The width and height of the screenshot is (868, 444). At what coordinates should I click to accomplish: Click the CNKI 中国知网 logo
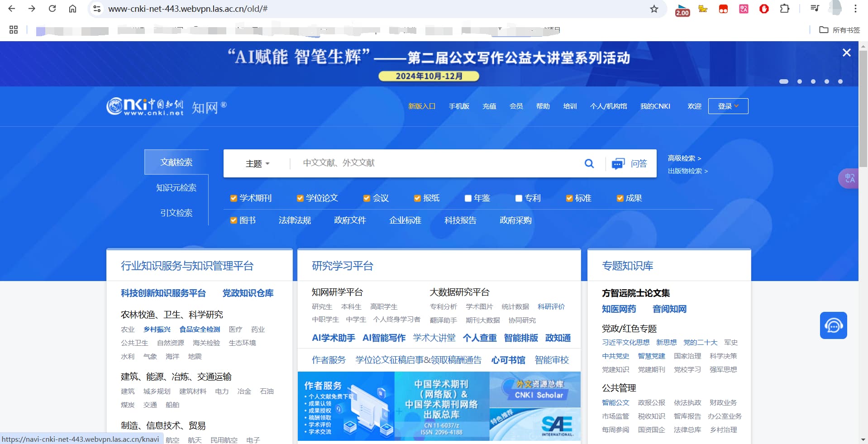(x=145, y=106)
